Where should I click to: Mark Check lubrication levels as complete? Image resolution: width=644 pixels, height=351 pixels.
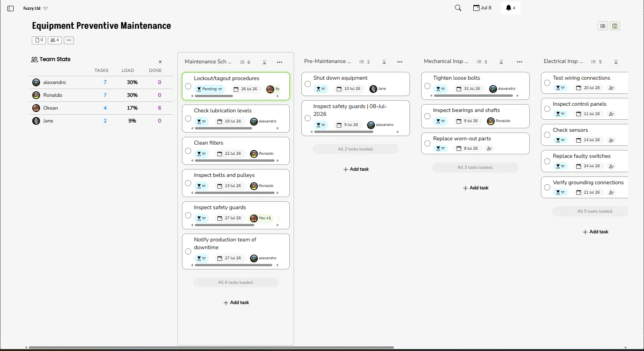(x=188, y=119)
